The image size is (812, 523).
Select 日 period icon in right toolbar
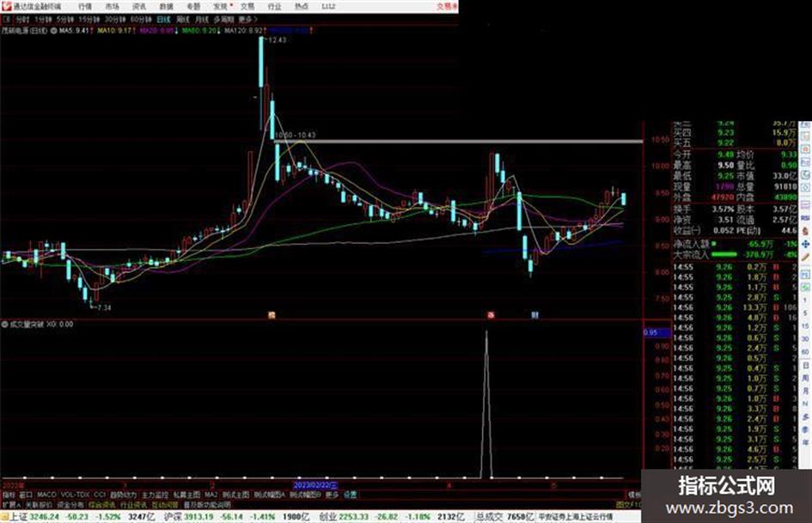tap(805, 365)
